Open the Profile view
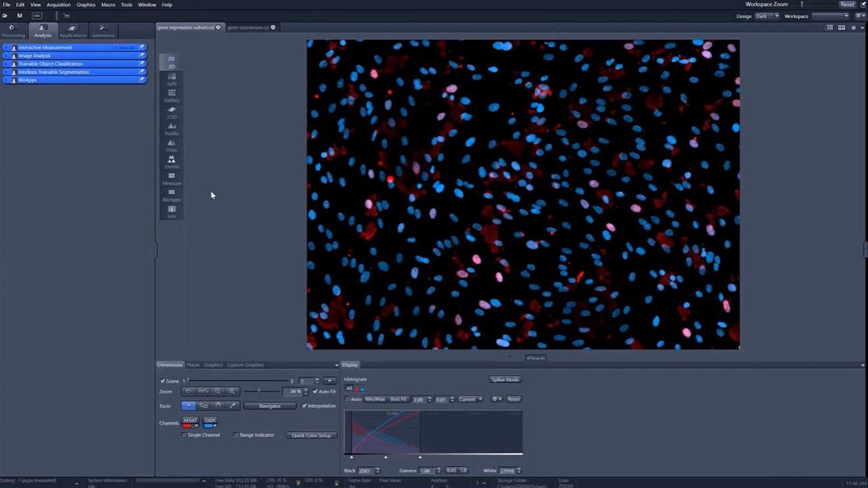868x488 pixels. [x=172, y=128]
